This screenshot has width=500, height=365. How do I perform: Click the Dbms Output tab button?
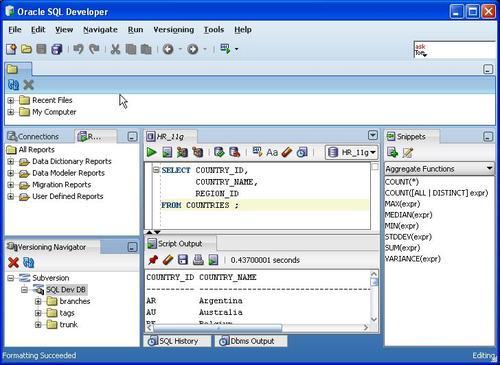coord(251,341)
